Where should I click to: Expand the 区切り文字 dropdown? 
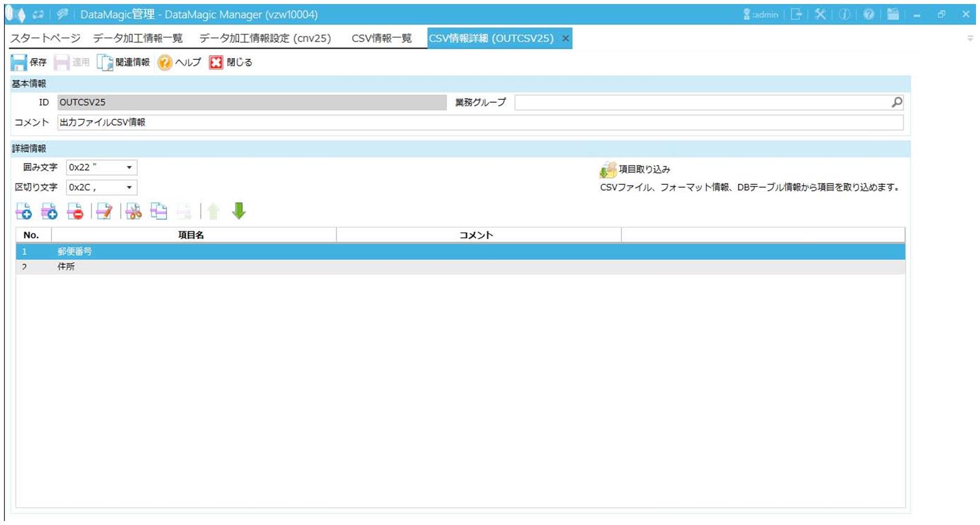(x=129, y=187)
